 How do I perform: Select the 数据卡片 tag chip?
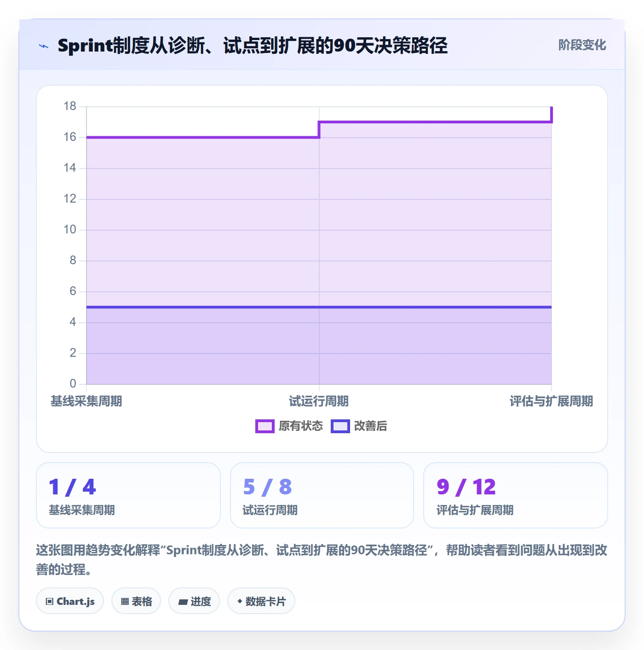point(261,601)
